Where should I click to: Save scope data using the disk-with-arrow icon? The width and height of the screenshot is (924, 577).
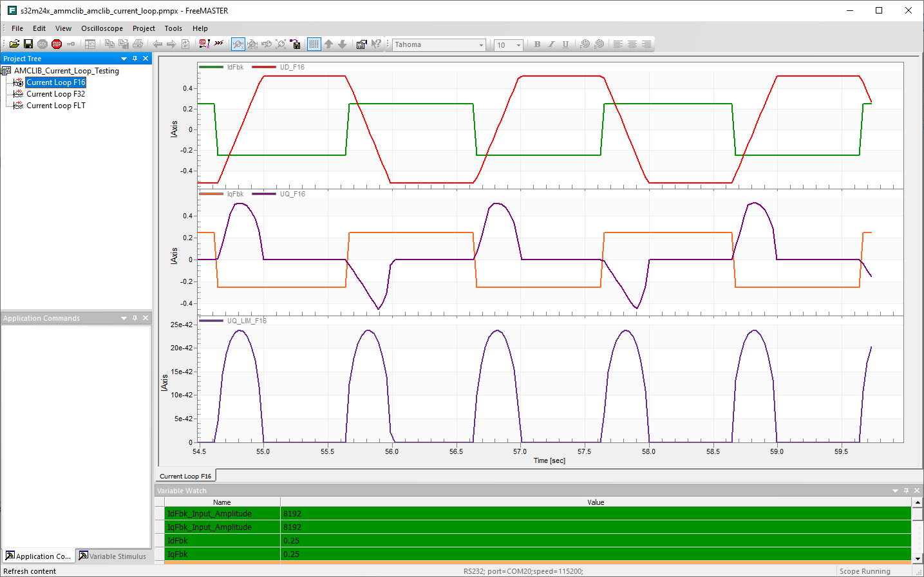(x=296, y=44)
